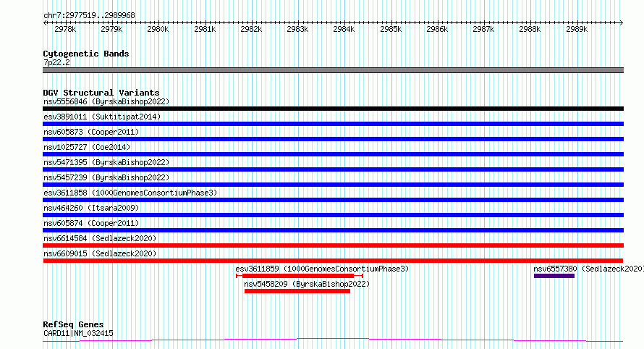Viewport: 644px width, 349px height.
Task: Click the blue bar under nsv605873
Action: point(333,139)
